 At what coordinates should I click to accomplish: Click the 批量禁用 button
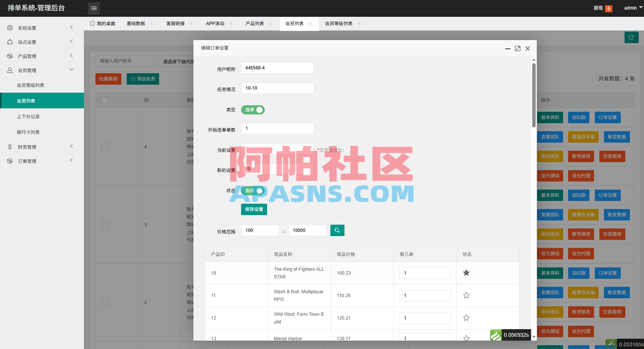(x=108, y=79)
